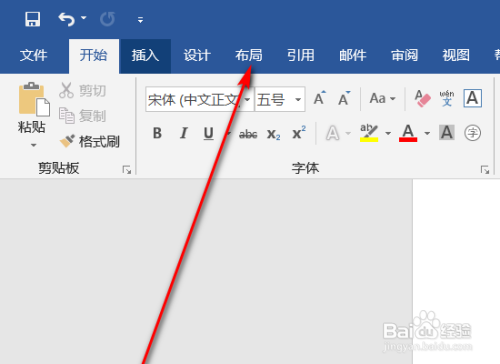The width and height of the screenshot is (500, 364).
Task: Click the 复制 (Copy) button
Action: coord(82,116)
